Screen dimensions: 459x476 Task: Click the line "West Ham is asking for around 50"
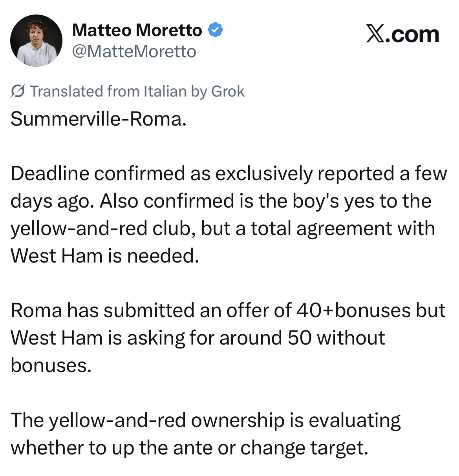[198, 338]
